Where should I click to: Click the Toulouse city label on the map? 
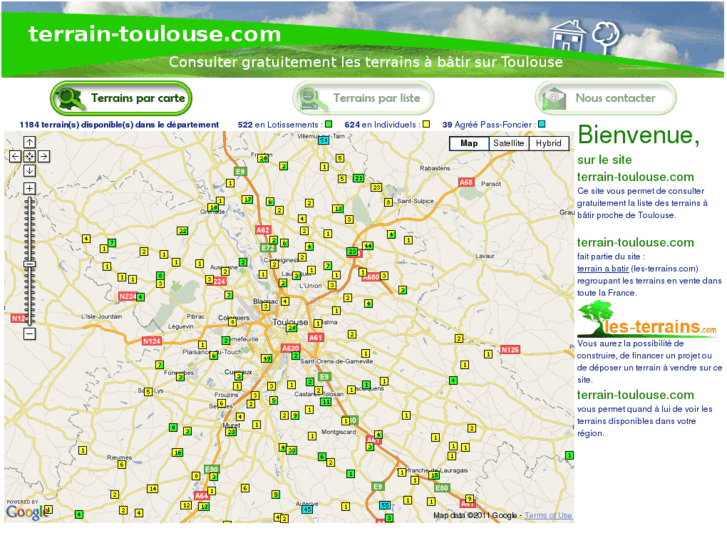[290, 321]
